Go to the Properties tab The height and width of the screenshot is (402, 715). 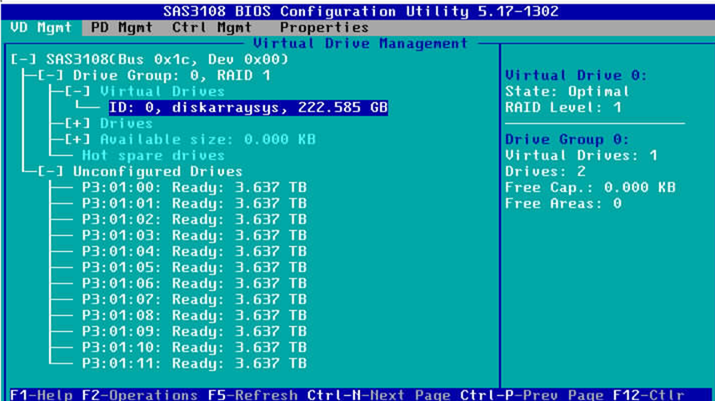[324, 27]
